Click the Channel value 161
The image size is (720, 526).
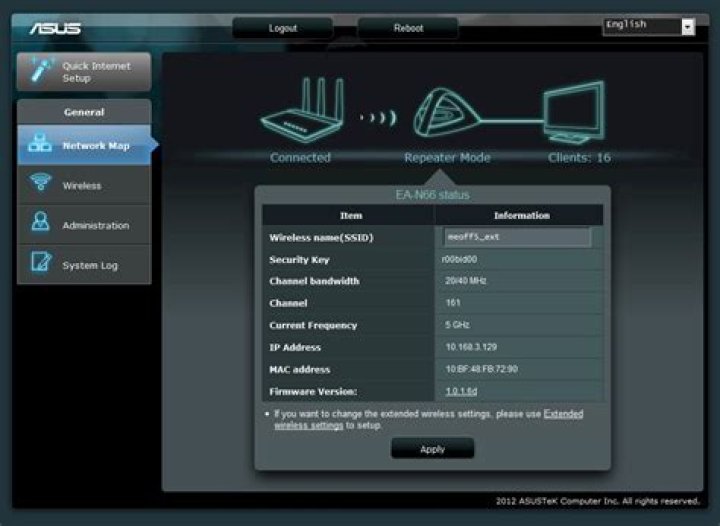click(453, 302)
